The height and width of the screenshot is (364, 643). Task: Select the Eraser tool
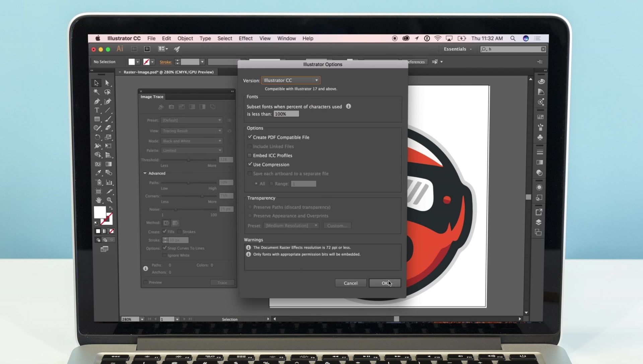pos(108,128)
